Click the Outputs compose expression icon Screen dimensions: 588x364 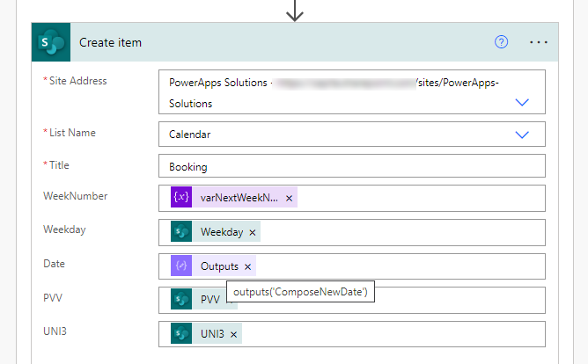(x=181, y=266)
